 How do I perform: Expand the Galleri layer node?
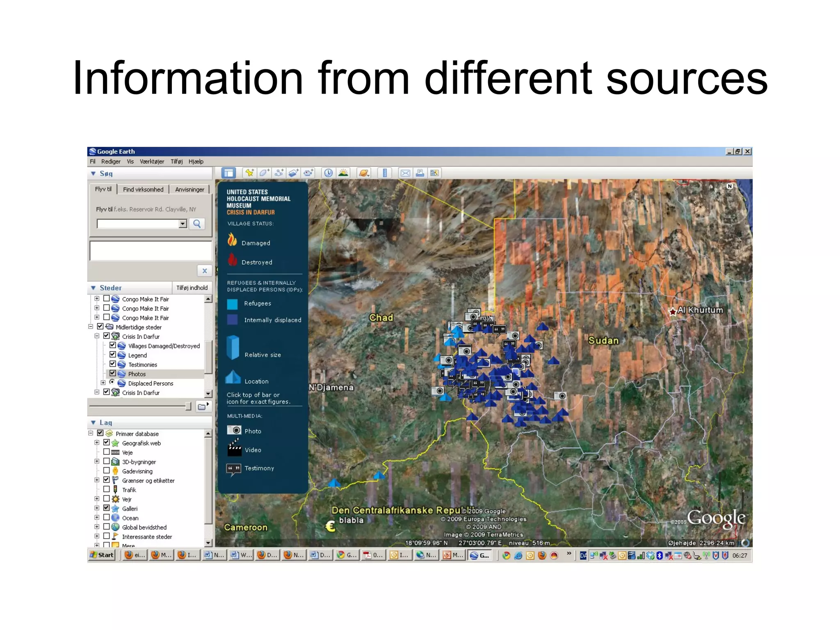[x=97, y=508]
